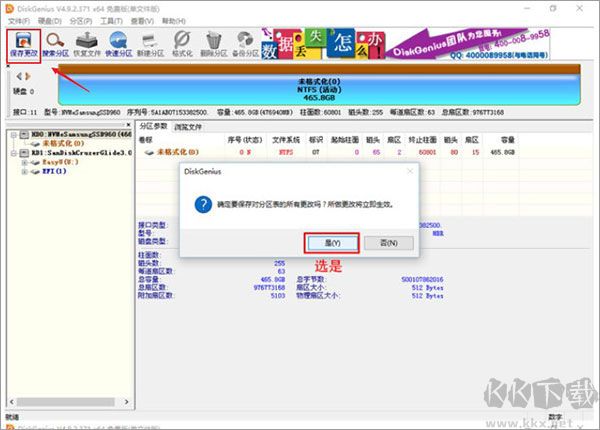Click the 终止柱面 column header
Viewport: 600px width, 430px height.
point(422,140)
